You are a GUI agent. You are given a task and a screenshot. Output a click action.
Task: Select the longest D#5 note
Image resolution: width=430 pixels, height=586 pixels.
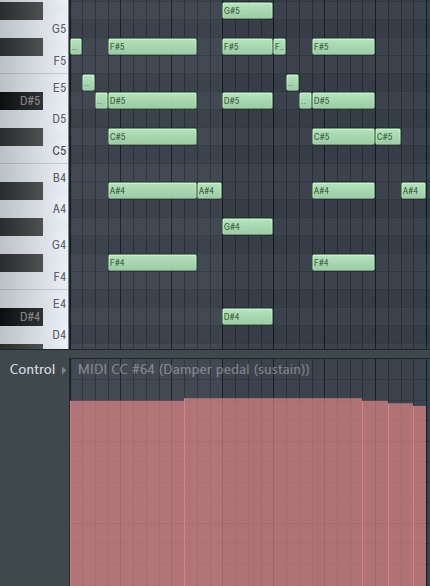[x=152, y=101]
